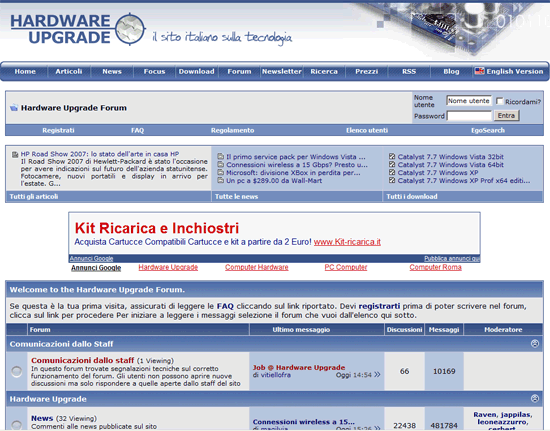
Task: Collapse the Comunicazioni dallo Staff category
Action: coord(535,344)
